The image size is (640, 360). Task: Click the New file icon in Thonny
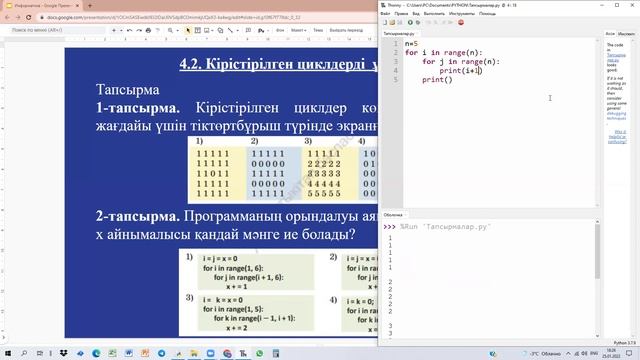(x=384, y=22)
